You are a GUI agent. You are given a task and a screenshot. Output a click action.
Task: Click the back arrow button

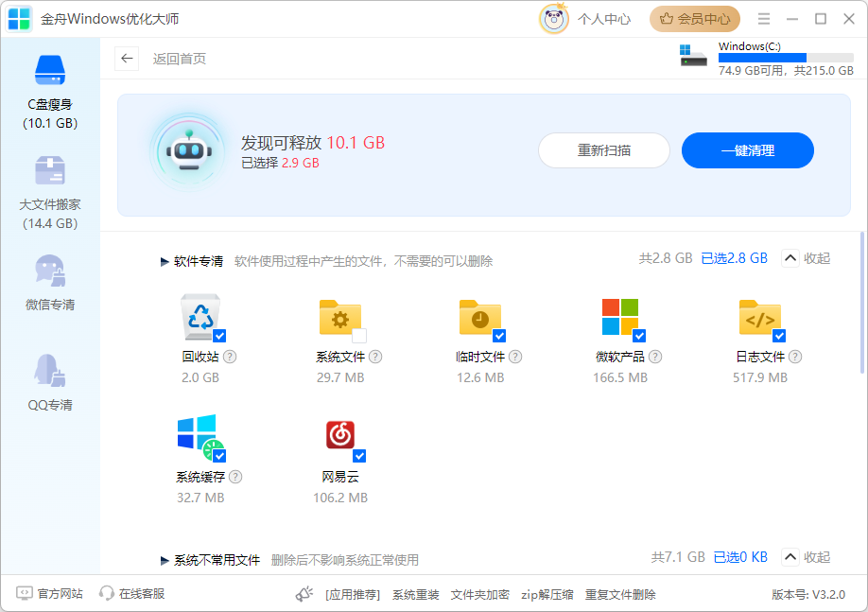pyautogui.click(x=127, y=59)
